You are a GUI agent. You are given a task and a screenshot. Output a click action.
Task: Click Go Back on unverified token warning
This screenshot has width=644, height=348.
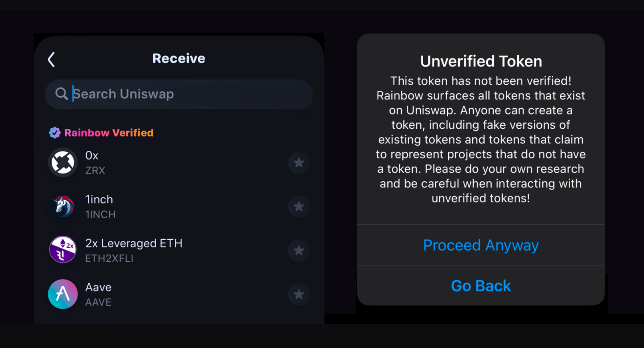480,286
